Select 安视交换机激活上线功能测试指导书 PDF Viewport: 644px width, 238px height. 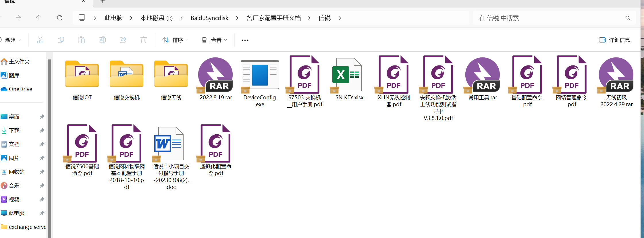coord(438,88)
